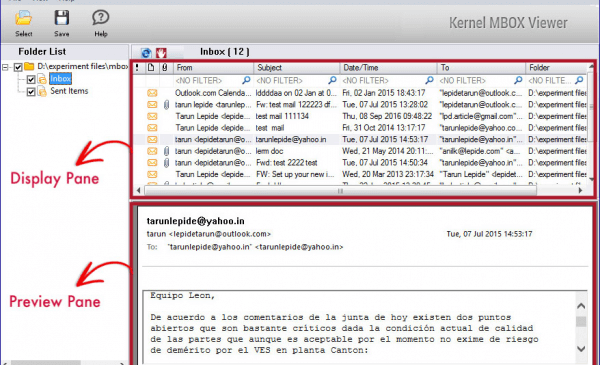Click the importance exclamation column header
This screenshot has width=600, height=365.
137,68
